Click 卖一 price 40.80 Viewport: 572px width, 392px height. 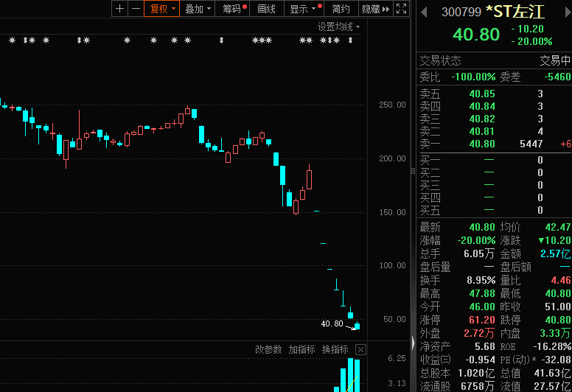482,144
